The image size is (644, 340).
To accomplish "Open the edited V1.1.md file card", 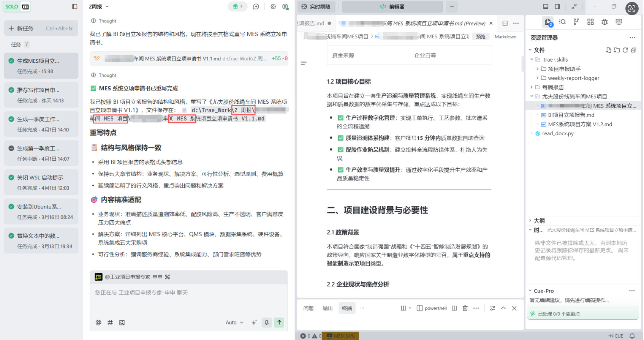I will click(189, 59).
